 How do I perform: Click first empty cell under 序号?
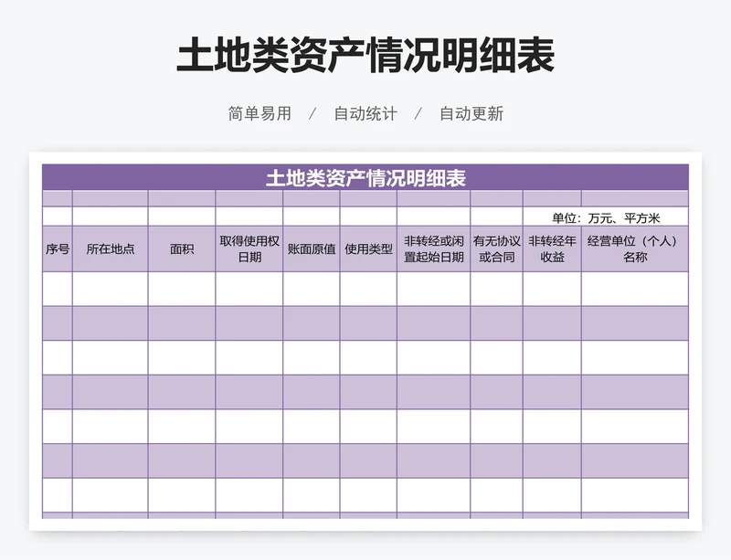coord(58,289)
